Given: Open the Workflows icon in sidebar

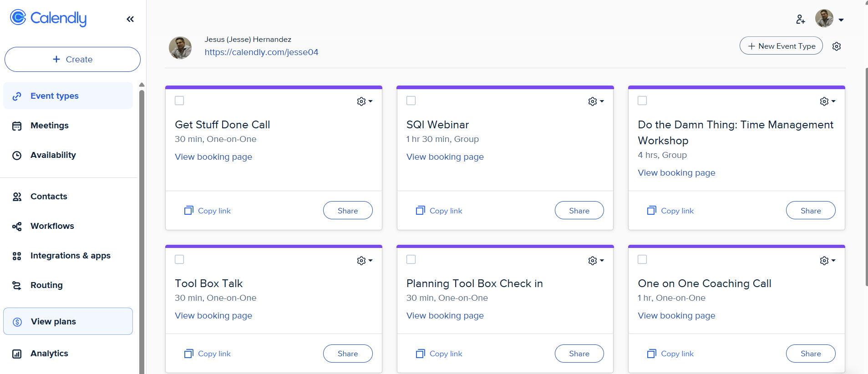Looking at the screenshot, I should [x=17, y=227].
